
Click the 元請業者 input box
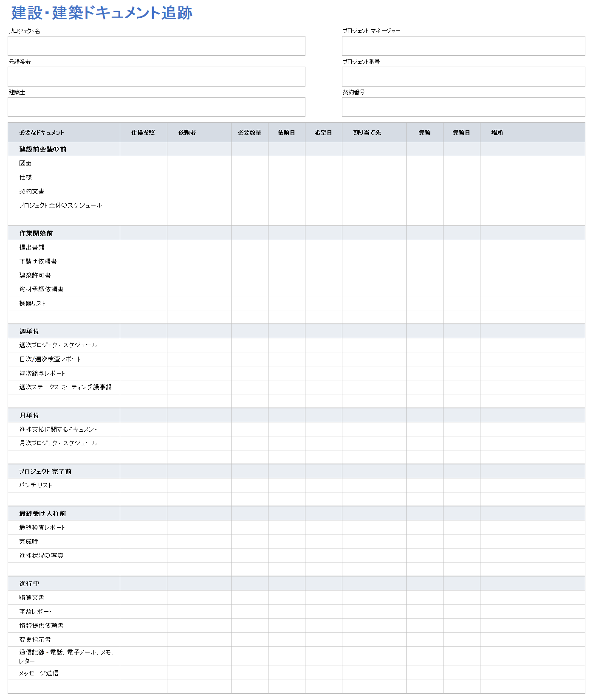coord(156,76)
